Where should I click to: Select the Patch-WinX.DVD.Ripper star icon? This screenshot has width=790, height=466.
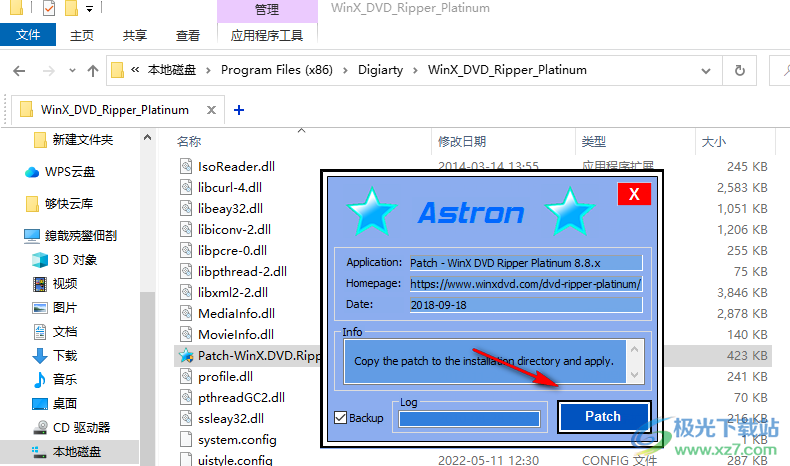[186, 356]
